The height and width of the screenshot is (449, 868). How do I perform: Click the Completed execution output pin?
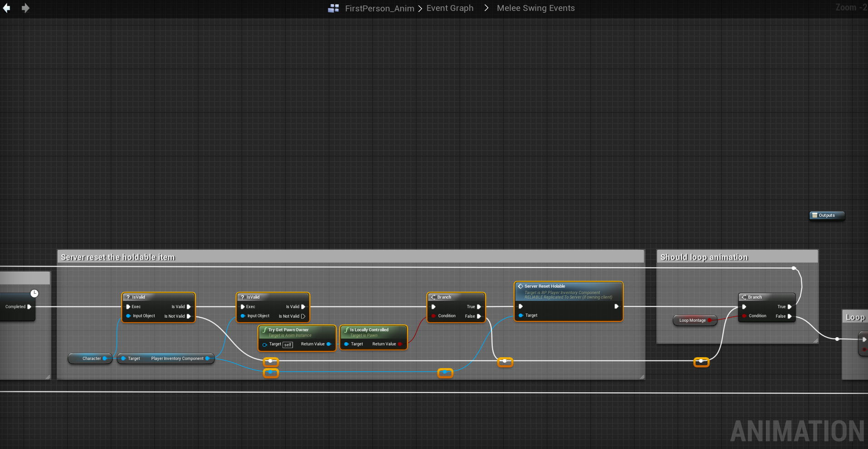pyautogui.click(x=30, y=307)
